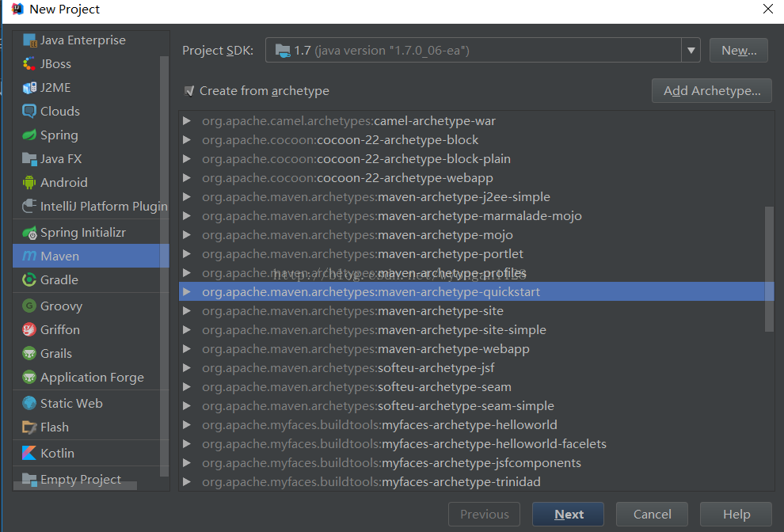Expand the maven-archetype-webapp tree node

pos(187,349)
